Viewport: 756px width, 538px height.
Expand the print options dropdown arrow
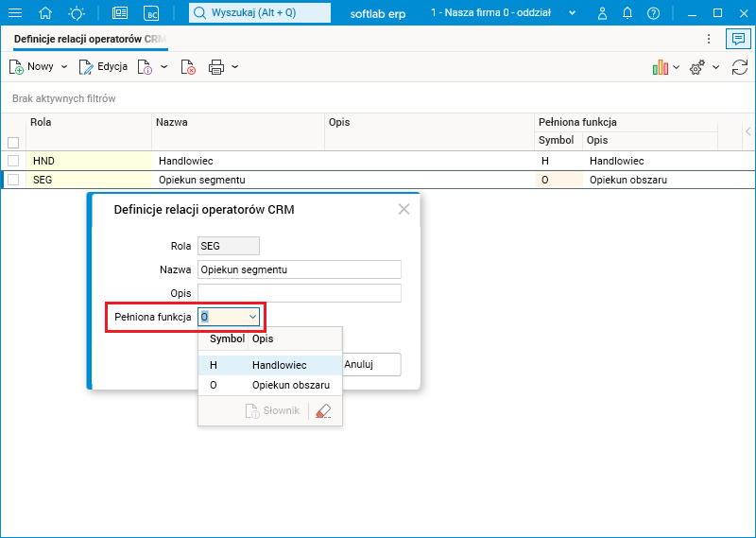pos(234,67)
